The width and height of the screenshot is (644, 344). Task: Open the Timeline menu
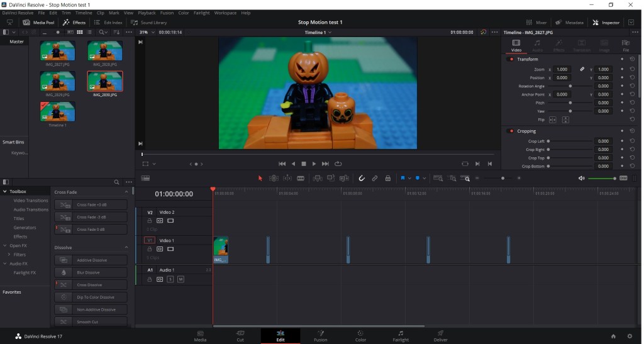click(x=84, y=13)
